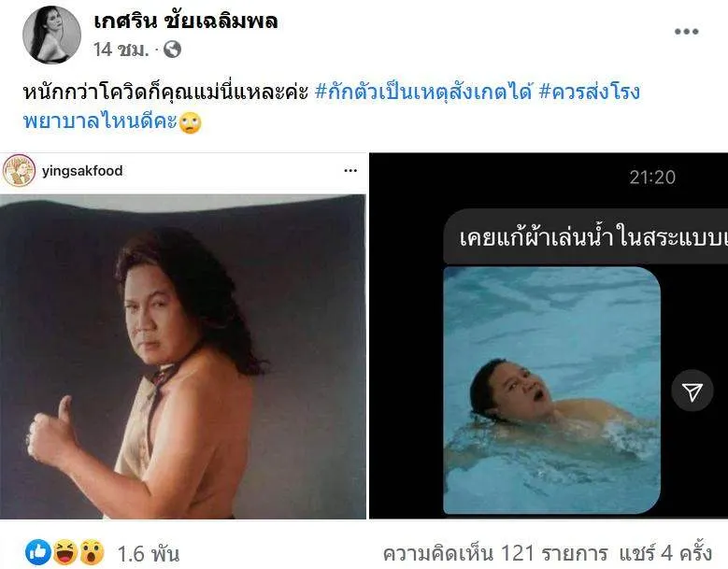728x569 pixels.
Task: Click the yingsakfood username text
Action: pyautogui.click(x=82, y=171)
